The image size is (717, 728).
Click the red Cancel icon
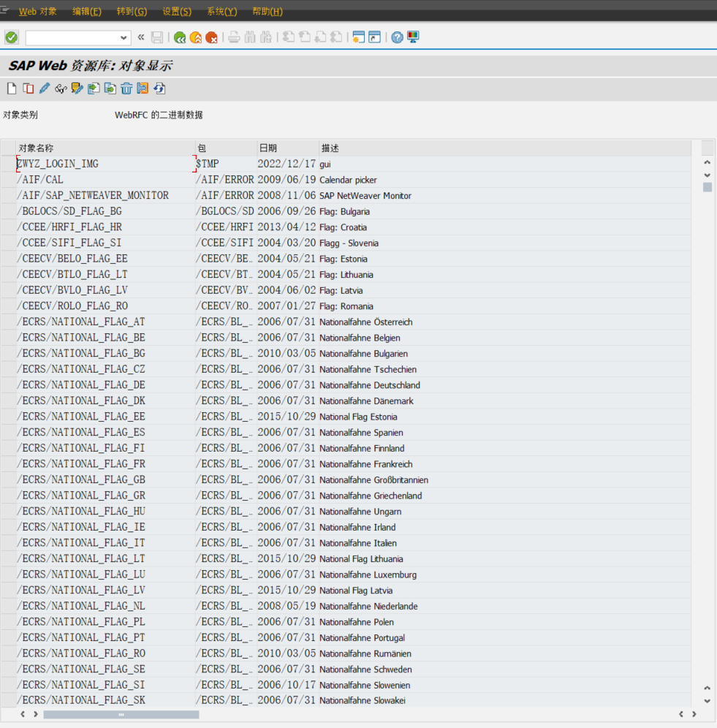[212, 37]
